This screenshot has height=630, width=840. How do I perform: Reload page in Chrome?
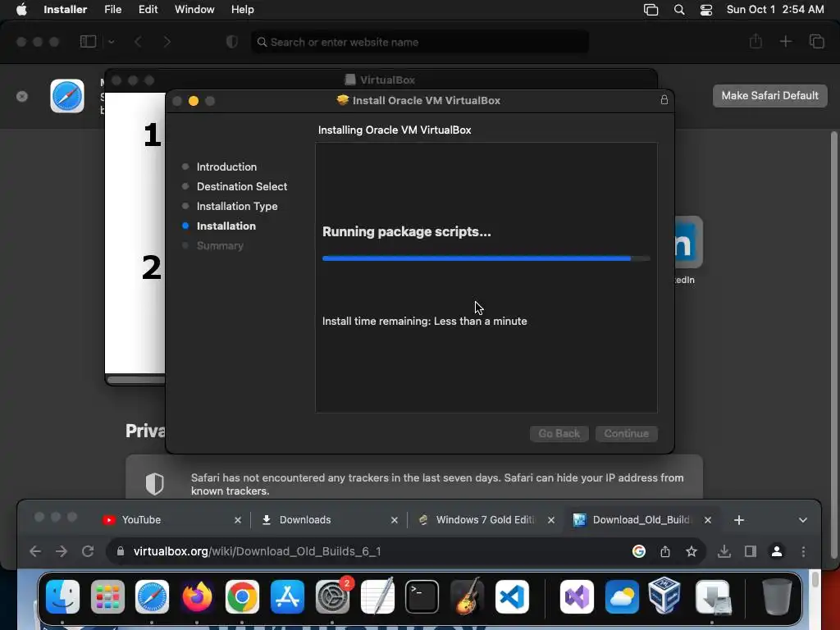point(88,551)
